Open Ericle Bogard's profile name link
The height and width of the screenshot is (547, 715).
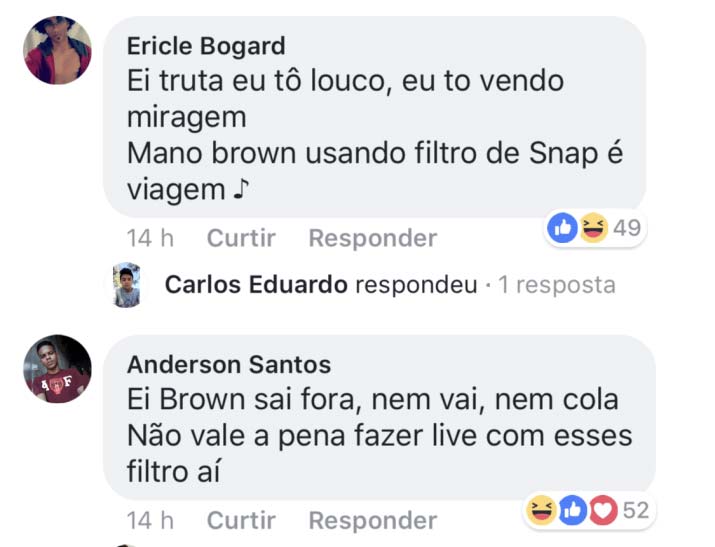206,46
